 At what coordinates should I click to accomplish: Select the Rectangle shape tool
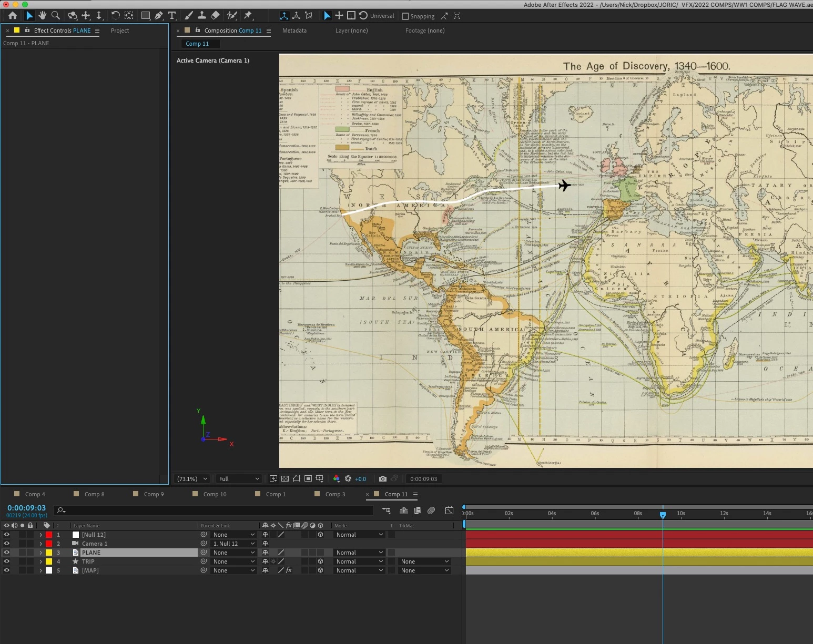(146, 16)
